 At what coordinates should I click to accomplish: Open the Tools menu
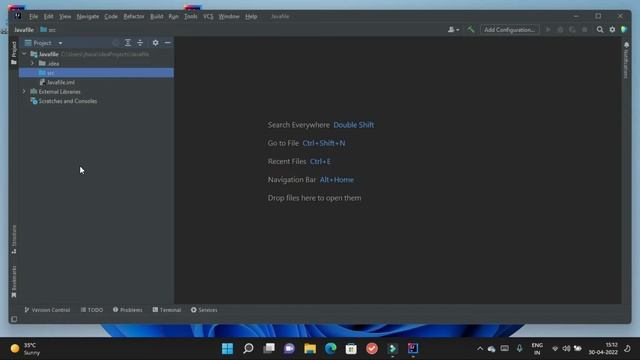pyautogui.click(x=191, y=17)
